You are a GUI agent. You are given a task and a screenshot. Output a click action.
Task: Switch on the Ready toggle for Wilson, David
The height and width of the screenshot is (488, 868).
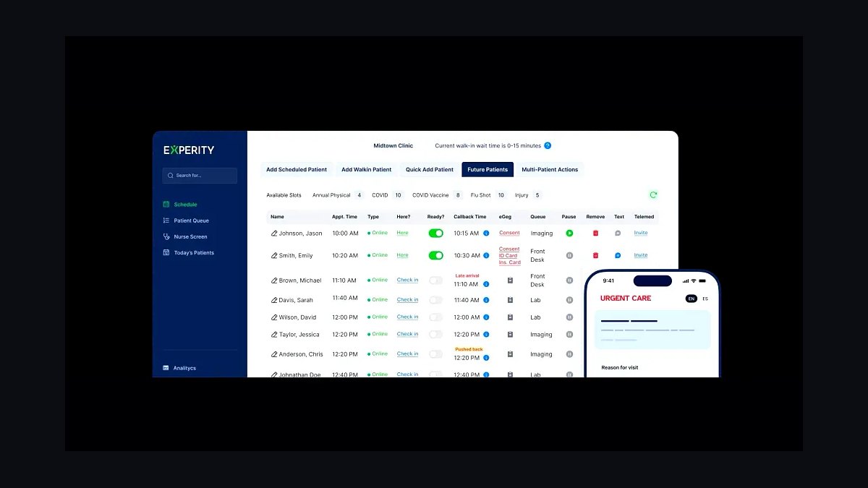435,317
